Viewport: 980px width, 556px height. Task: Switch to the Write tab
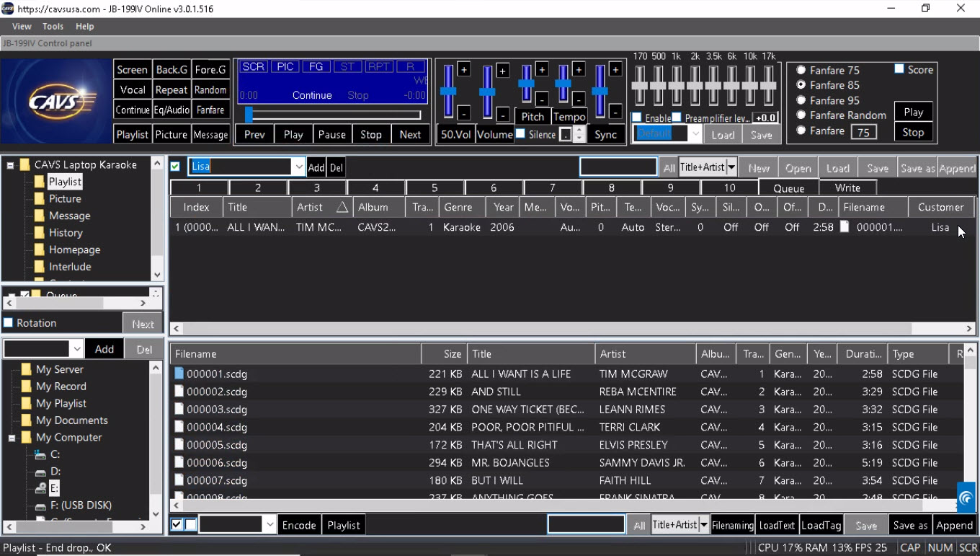click(x=847, y=187)
